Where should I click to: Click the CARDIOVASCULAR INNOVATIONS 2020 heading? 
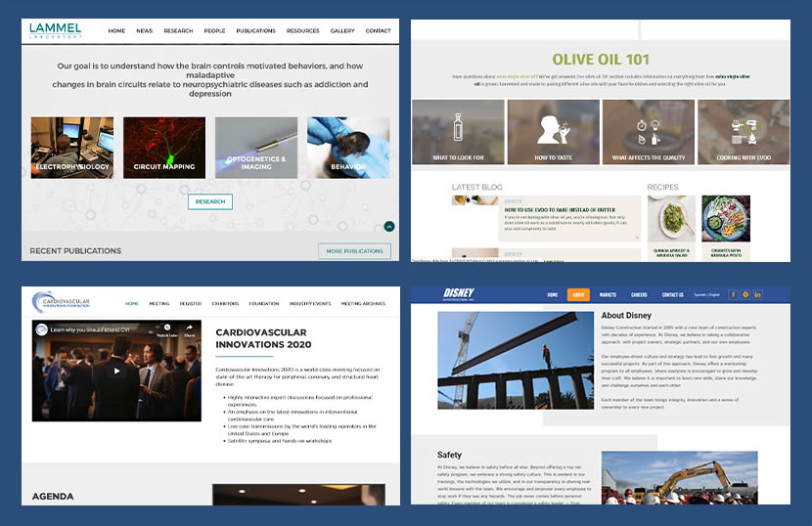pyautogui.click(x=263, y=338)
